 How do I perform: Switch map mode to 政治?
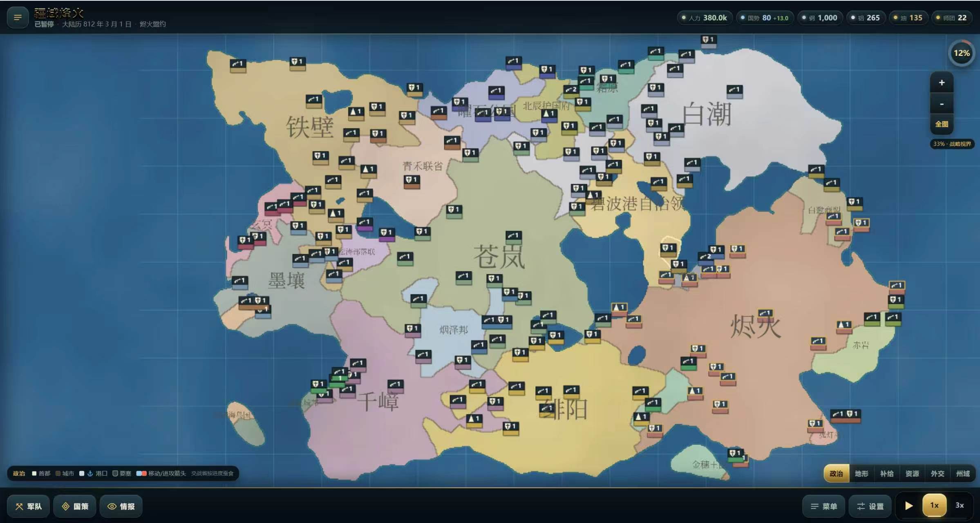coord(836,473)
